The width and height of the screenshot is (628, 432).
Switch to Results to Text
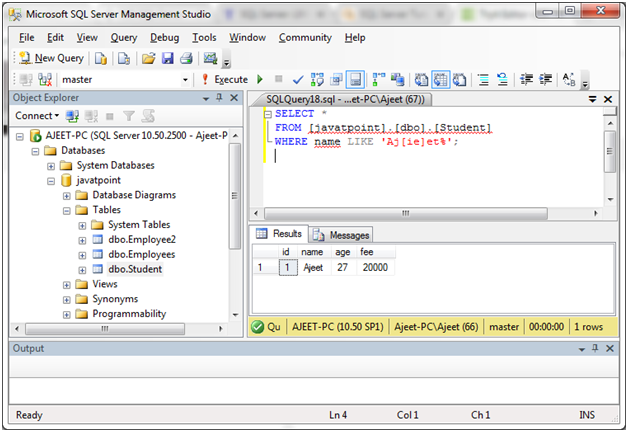pos(421,80)
